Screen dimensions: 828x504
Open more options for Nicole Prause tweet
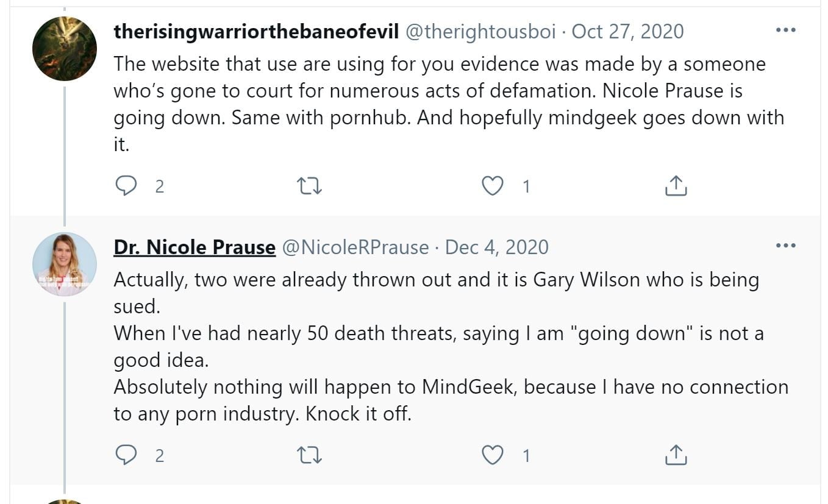tap(785, 246)
